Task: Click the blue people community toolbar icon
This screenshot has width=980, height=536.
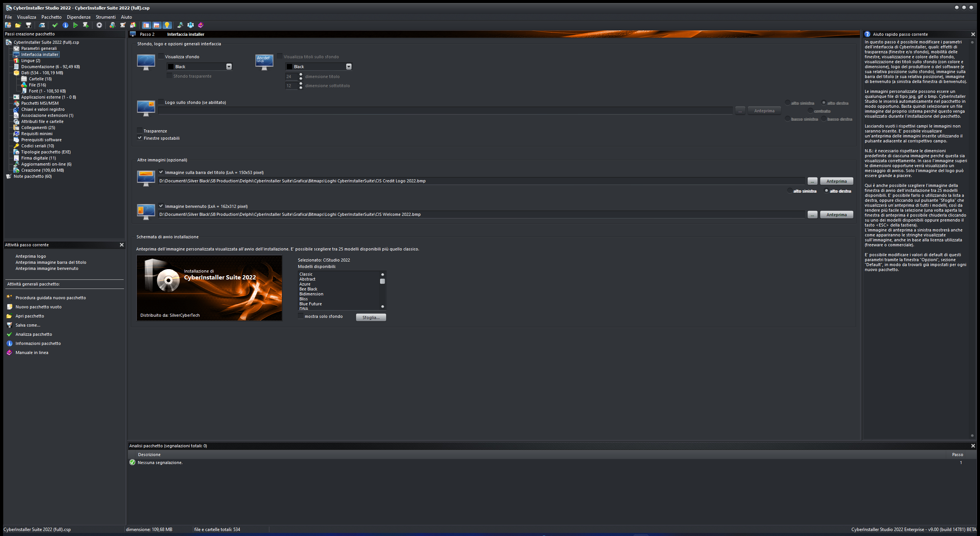Action: [x=191, y=25]
